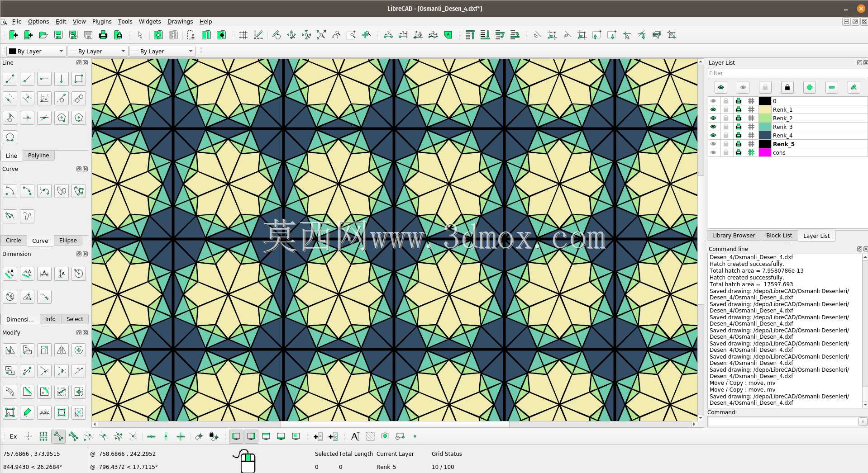Toggle Snap on Grid
Viewport: 868px width, 473px height.
43,436
